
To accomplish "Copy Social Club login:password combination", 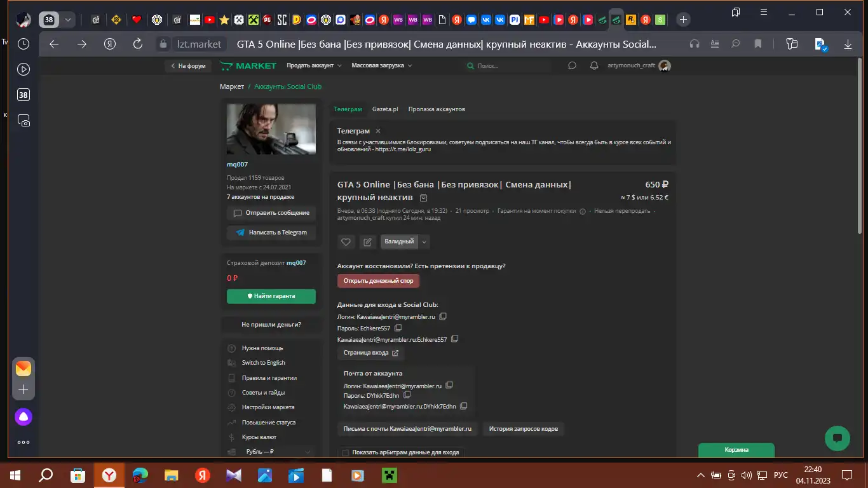I will tap(454, 339).
